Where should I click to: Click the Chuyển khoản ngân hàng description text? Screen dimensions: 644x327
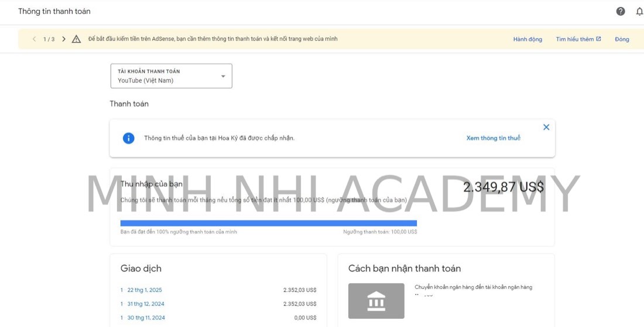[474, 287]
